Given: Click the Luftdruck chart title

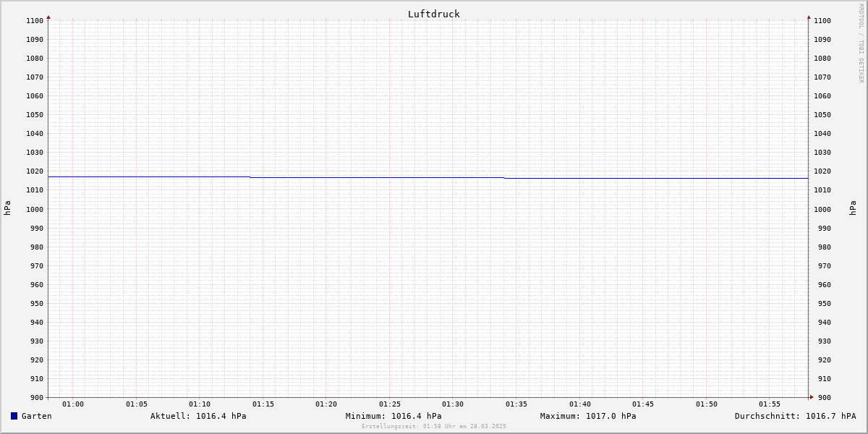Looking at the screenshot, I should (x=434, y=14).
